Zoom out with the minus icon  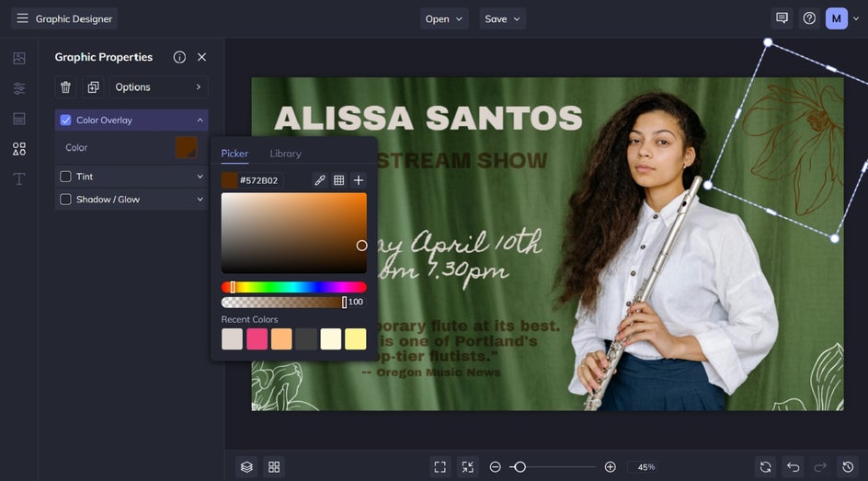tap(496, 467)
